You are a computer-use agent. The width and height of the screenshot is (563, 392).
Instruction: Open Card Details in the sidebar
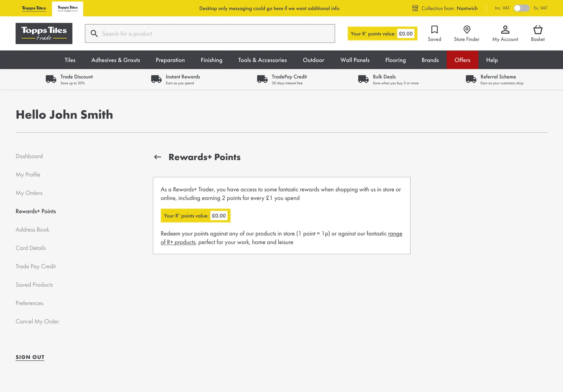pos(31,248)
